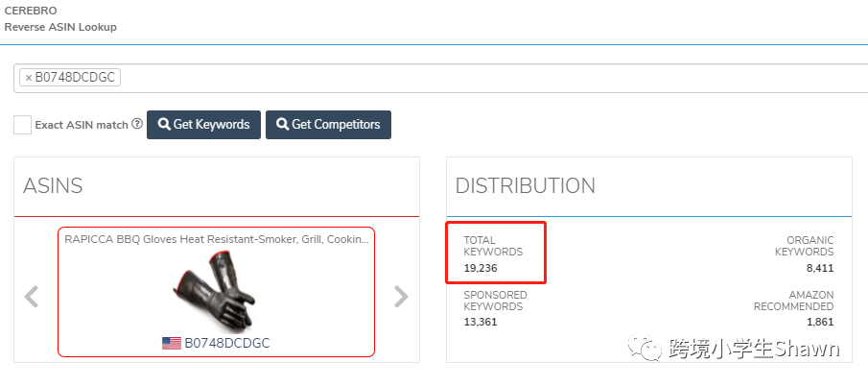The width and height of the screenshot is (868, 387).
Task: Open the B0748DCDGC link below the gloves
Action: coord(227,343)
